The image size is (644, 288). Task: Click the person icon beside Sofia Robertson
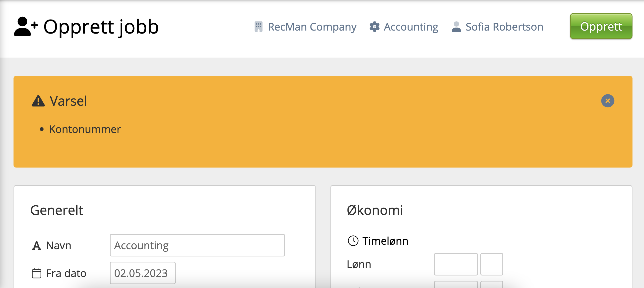[456, 27]
